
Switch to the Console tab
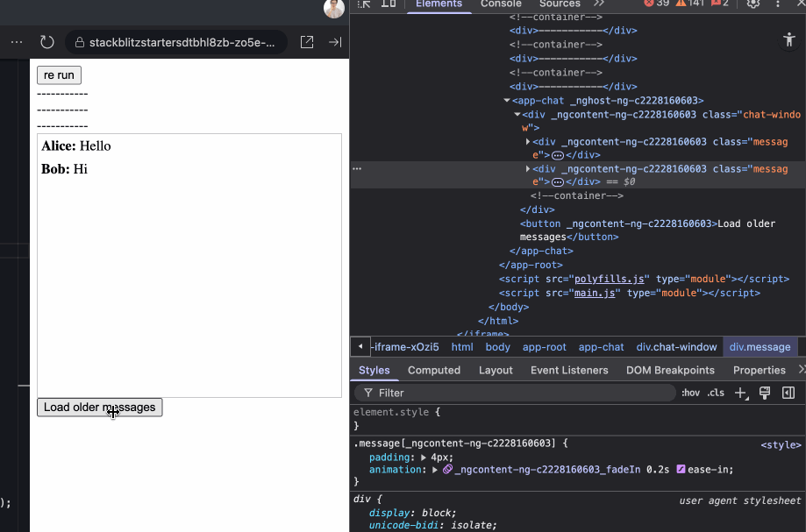point(501,4)
